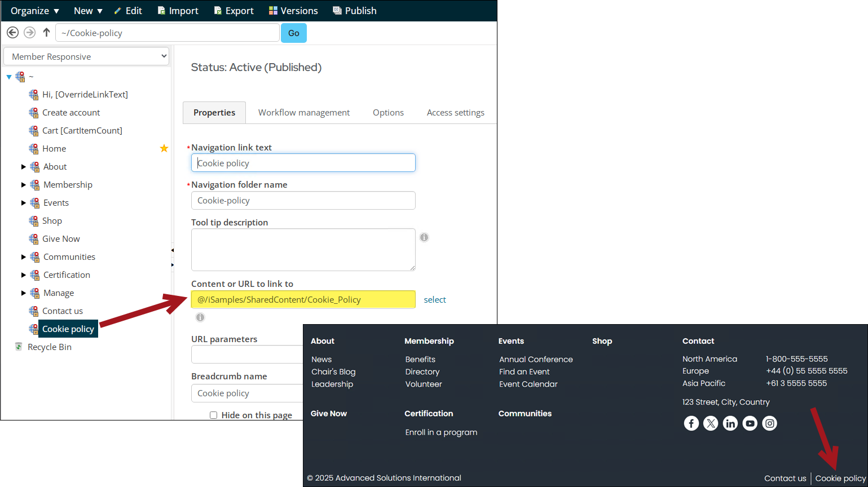
Task: Switch to the Properties tab
Action: pos(214,113)
